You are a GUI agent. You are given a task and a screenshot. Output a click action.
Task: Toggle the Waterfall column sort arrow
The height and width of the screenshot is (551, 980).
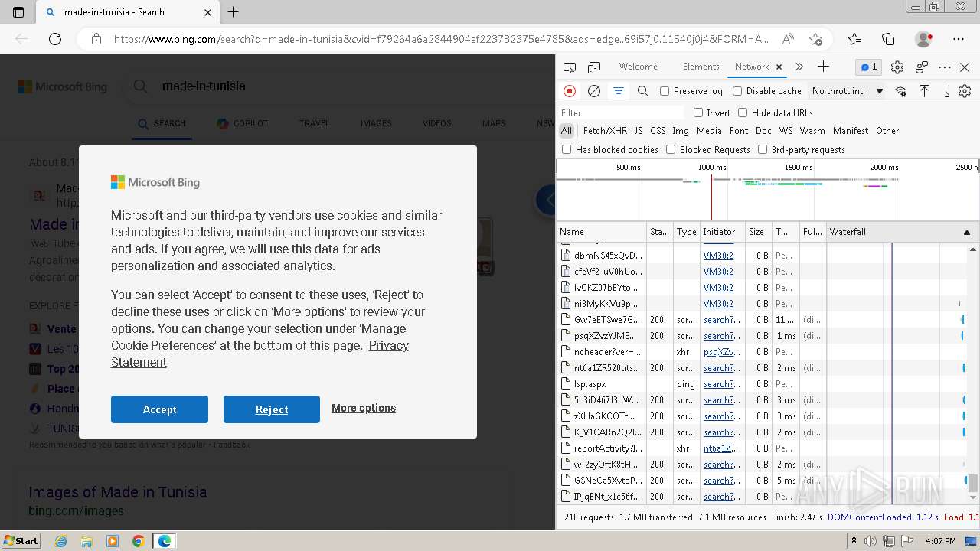coord(966,232)
